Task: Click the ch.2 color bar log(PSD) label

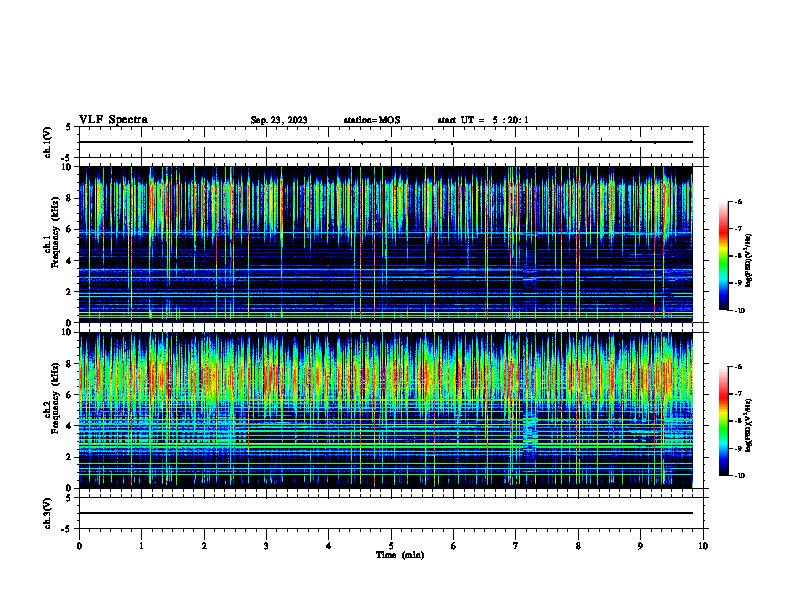Action: (x=749, y=426)
